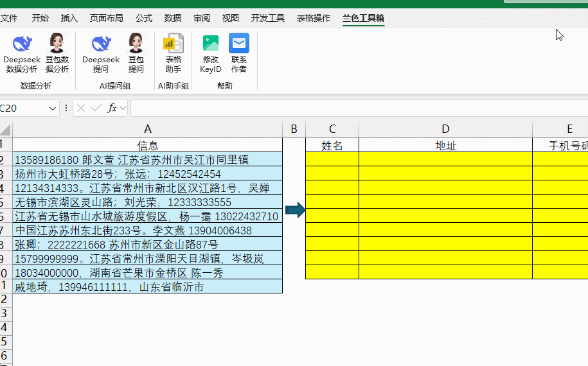Click yellow 姓名 cell beside 陈一秀 row
588x366 pixels.
332,272
